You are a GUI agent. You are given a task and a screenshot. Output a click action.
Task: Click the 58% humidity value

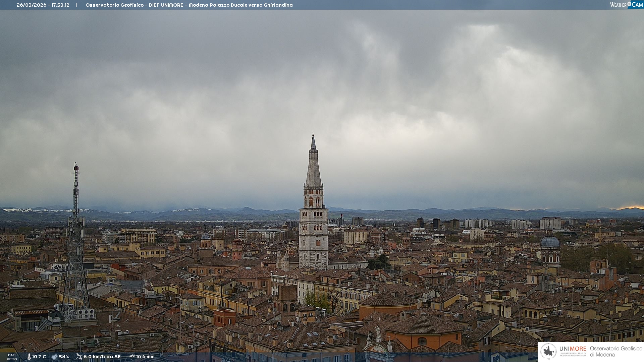tap(64, 357)
